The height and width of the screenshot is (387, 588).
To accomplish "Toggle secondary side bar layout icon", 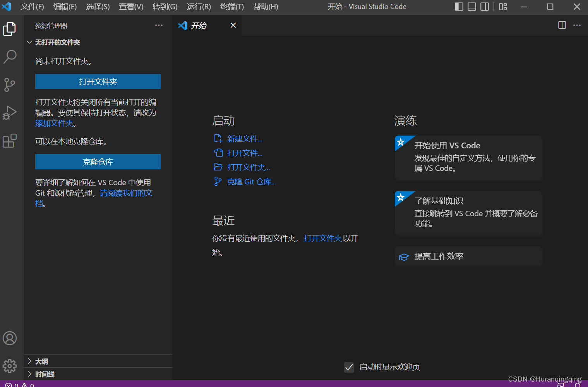I will coord(485,7).
